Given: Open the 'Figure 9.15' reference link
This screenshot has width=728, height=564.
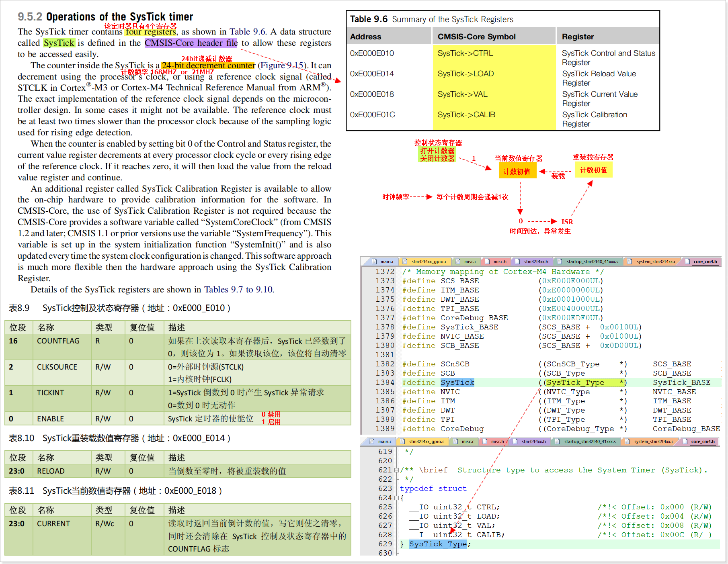Looking at the screenshot, I should tap(282, 65).
